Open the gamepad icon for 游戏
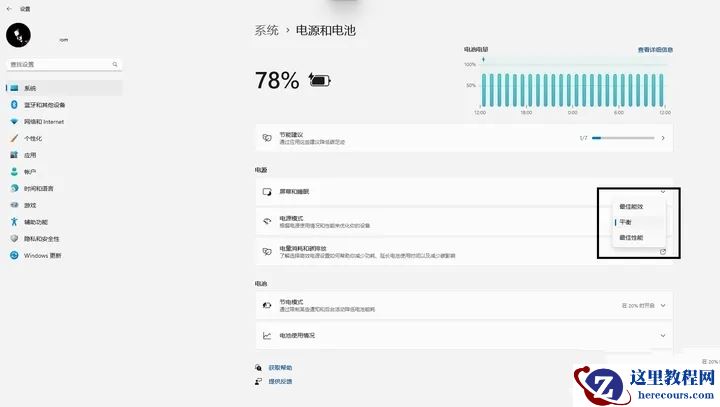The image size is (720, 407). [x=14, y=205]
